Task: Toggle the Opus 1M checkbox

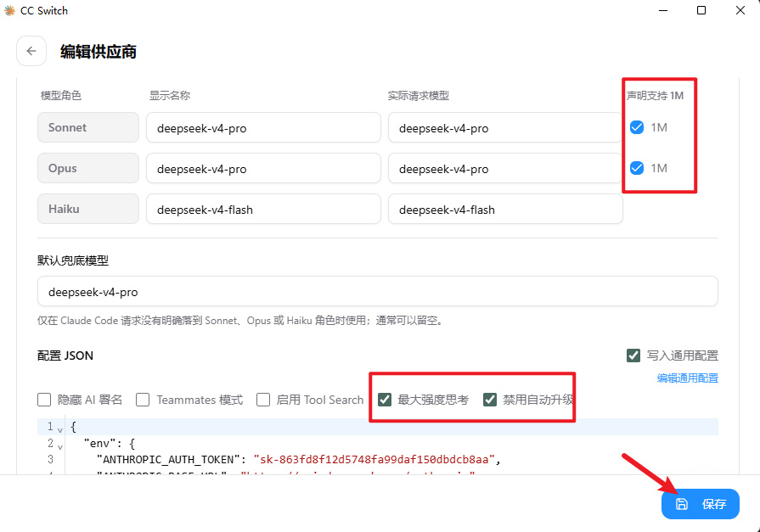Action: [x=636, y=168]
